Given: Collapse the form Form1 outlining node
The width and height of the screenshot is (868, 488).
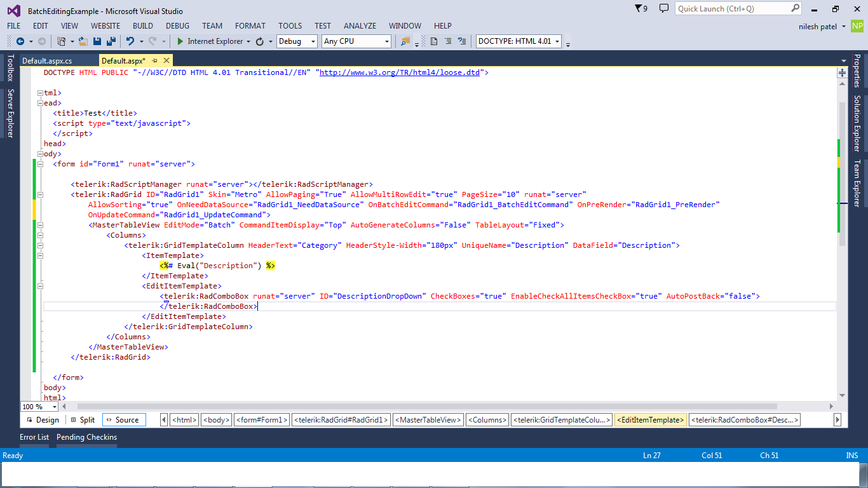Looking at the screenshot, I should [40, 164].
